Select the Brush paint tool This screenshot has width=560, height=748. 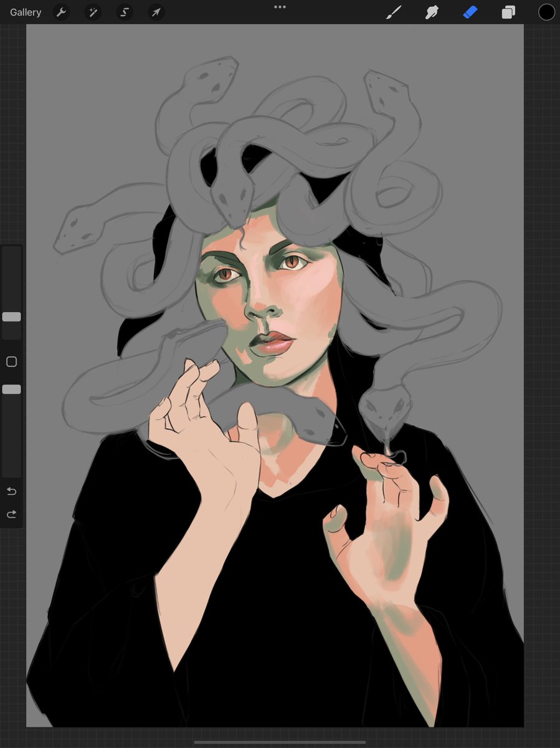[x=394, y=12]
